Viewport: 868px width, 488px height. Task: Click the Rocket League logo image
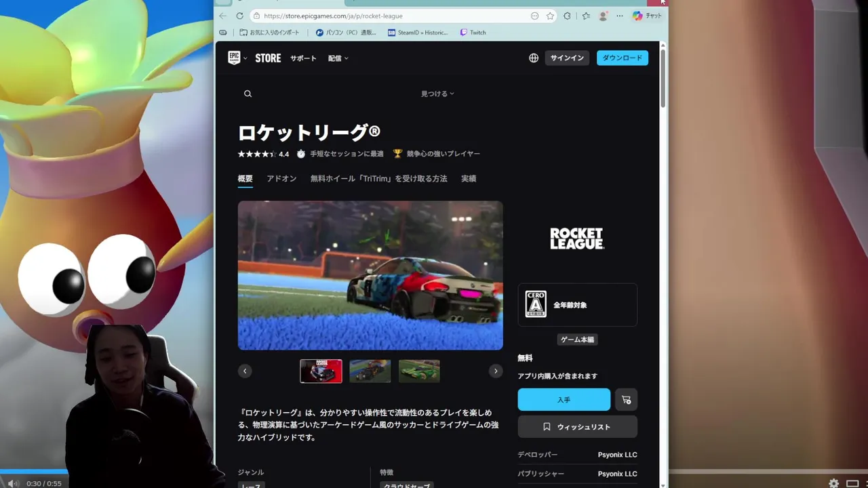pos(577,239)
